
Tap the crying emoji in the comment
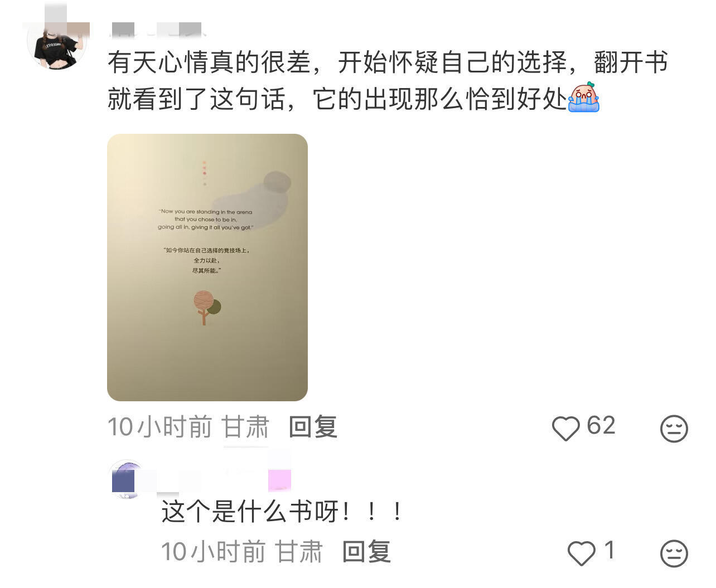tap(583, 98)
